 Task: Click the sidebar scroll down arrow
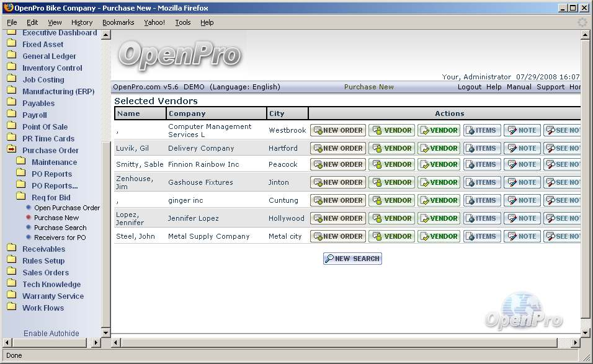[x=106, y=333]
